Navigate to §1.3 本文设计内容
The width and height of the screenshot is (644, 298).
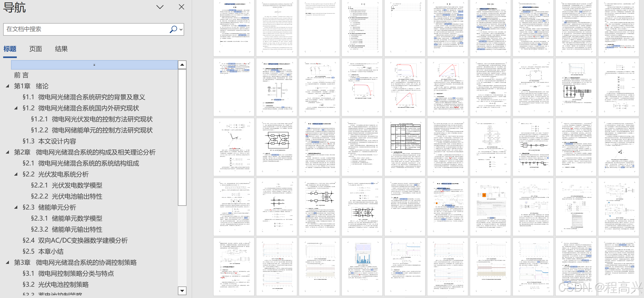click(49, 141)
